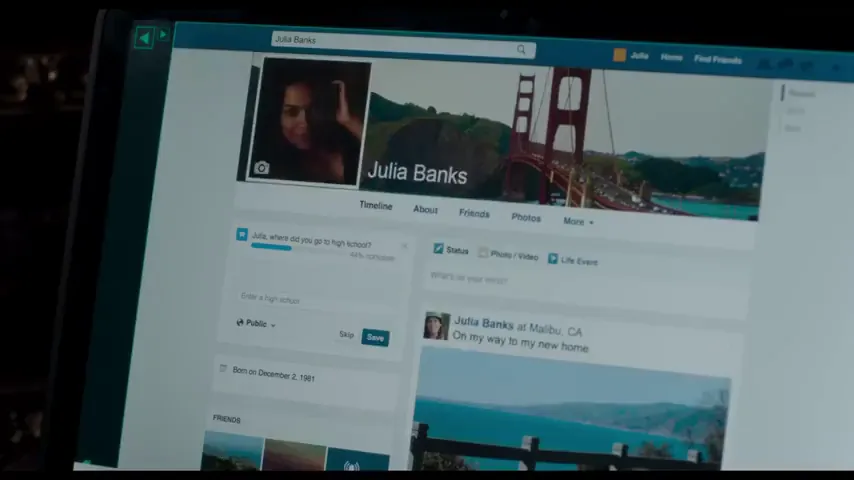Click the post author's small avatar
Image resolution: width=854 pixels, height=480 pixels.
437,326
